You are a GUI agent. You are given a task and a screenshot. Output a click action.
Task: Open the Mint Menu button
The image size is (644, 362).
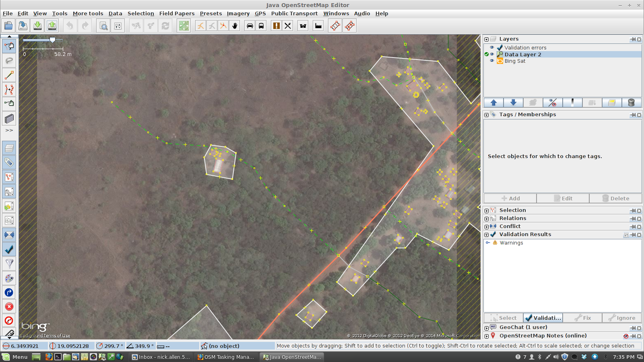15,357
